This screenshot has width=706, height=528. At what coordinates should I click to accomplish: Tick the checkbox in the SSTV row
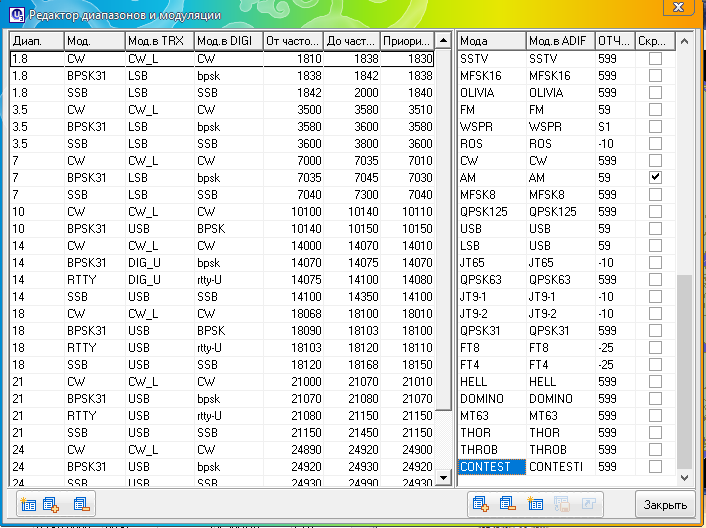655,61
